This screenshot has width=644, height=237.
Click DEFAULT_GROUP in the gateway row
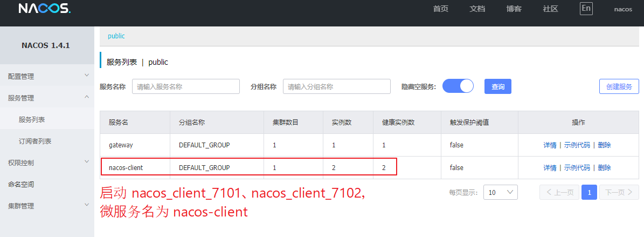[204, 145]
